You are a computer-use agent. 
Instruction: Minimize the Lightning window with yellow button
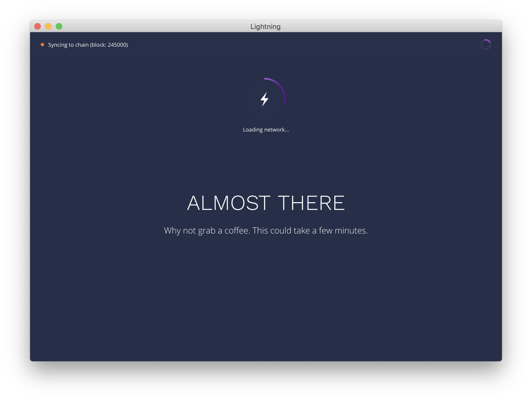(x=48, y=26)
